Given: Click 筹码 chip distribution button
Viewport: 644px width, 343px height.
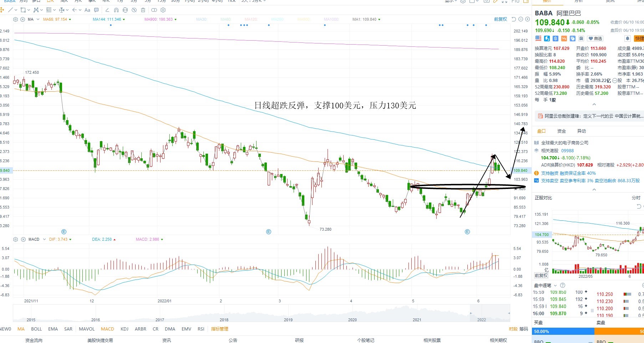Looking at the screenshot, I should coord(523,329).
